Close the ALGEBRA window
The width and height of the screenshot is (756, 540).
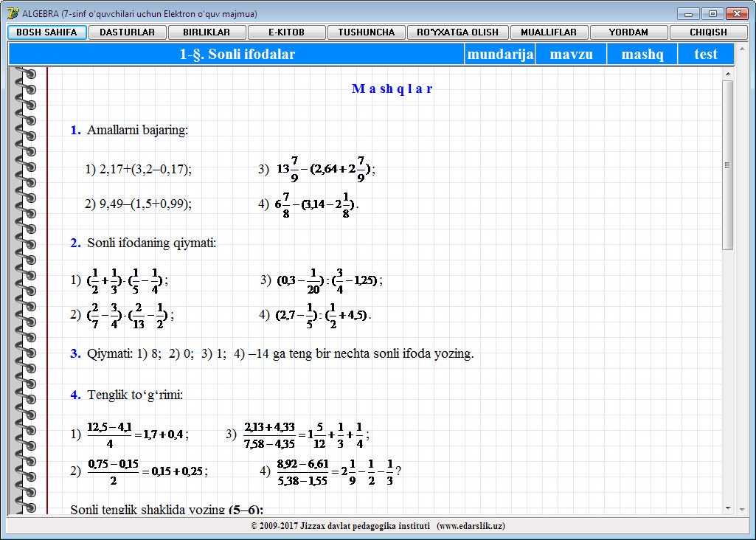(x=736, y=13)
